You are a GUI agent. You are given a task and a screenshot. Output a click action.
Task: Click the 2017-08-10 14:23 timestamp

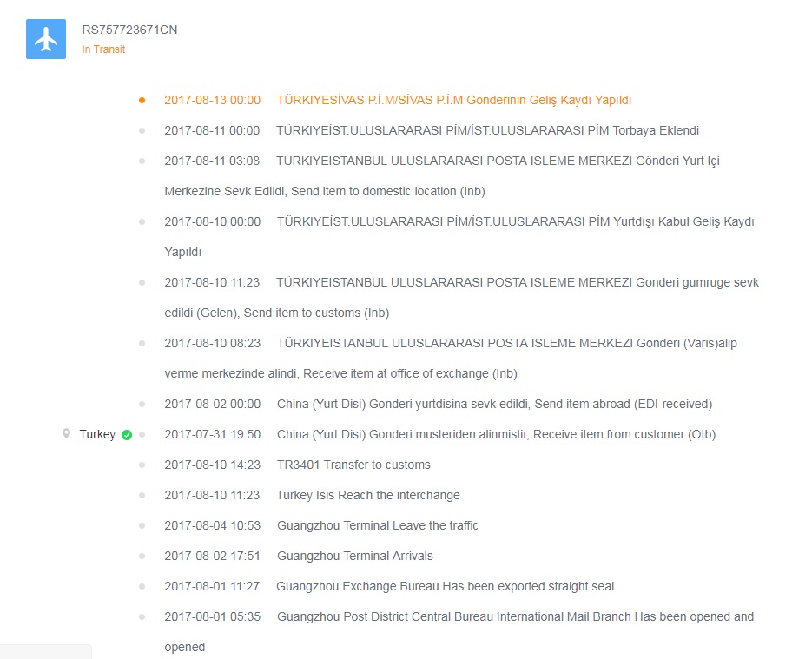pyautogui.click(x=212, y=465)
